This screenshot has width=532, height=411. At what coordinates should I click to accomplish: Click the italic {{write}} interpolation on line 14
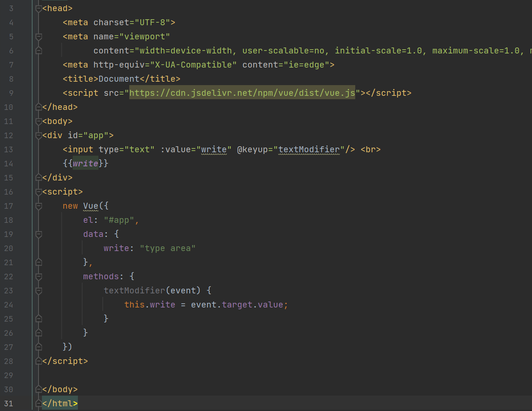pos(86,164)
